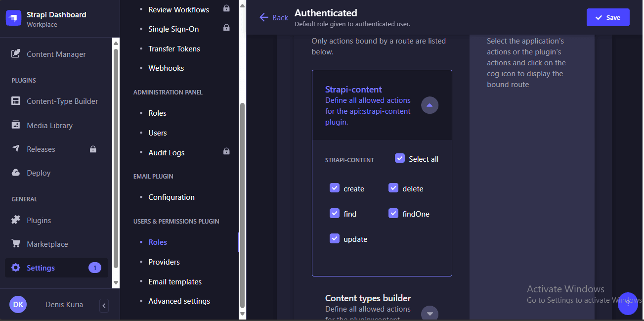This screenshot has width=644, height=321.
Task: Click the Strapi logo icon
Action: tap(14, 18)
